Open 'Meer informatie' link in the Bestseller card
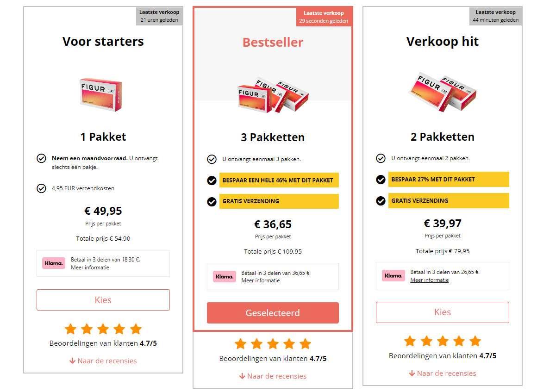This screenshot has width=537, height=392. tap(260, 280)
